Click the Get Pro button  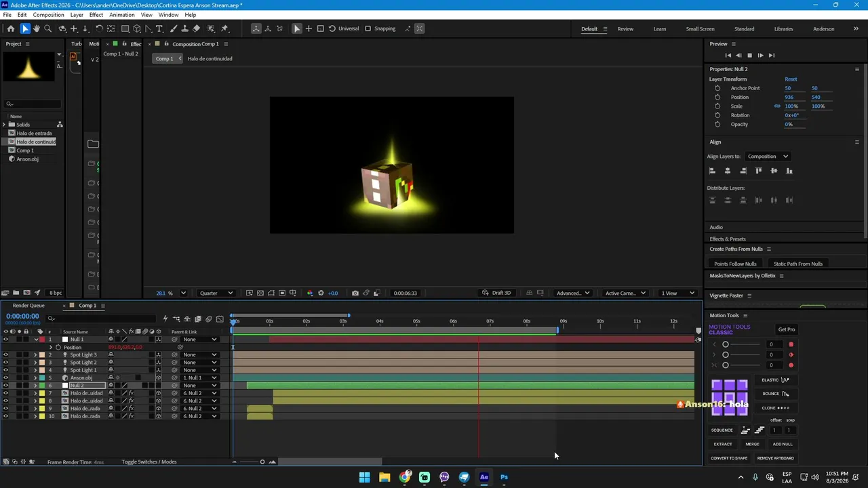tap(787, 329)
